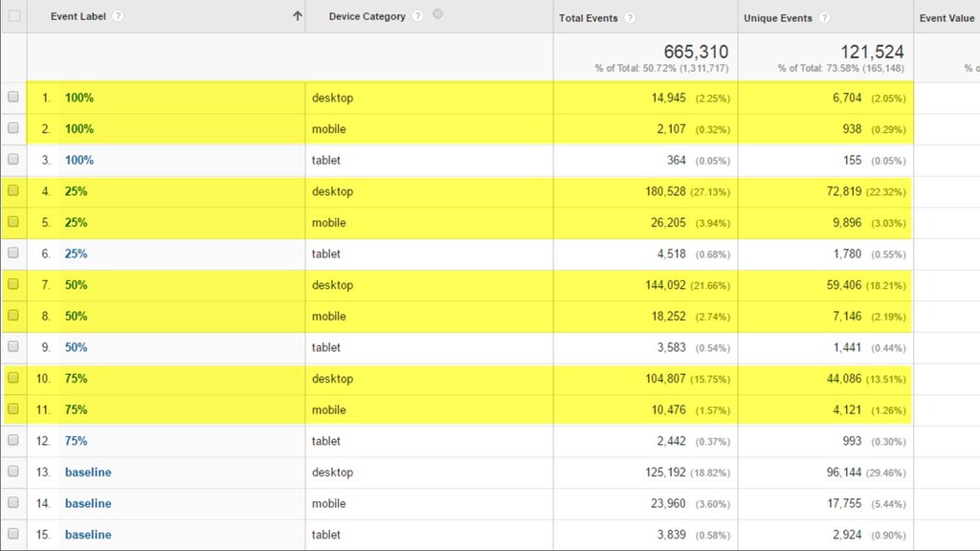Image resolution: width=980 pixels, height=551 pixels.
Task: Open the 100% label link in row 2
Action: click(79, 129)
